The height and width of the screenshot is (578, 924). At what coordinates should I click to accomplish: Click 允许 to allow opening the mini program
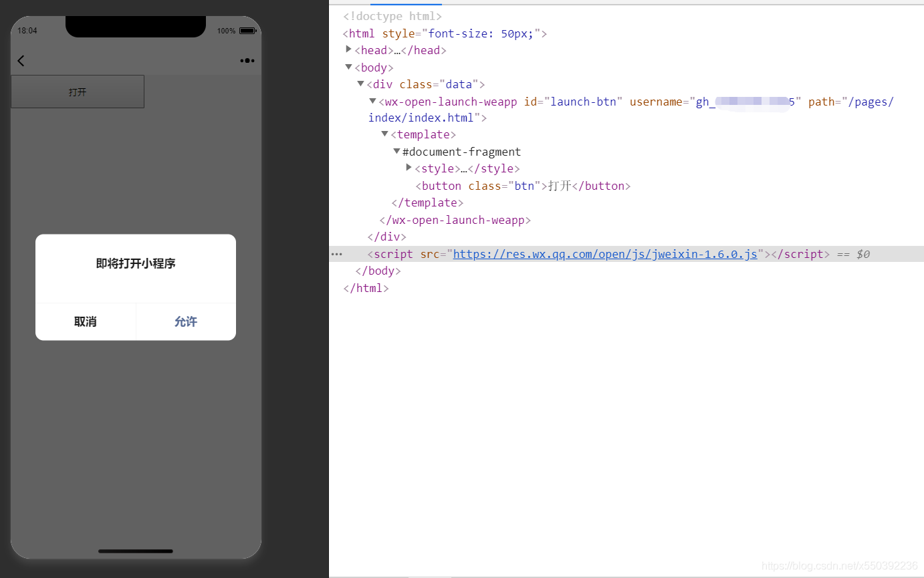point(185,321)
